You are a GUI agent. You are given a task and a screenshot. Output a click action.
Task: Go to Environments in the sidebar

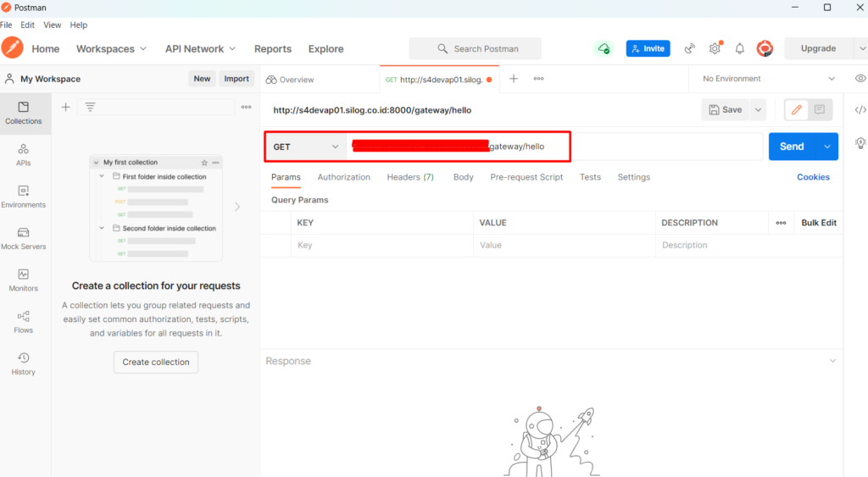pyautogui.click(x=23, y=197)
